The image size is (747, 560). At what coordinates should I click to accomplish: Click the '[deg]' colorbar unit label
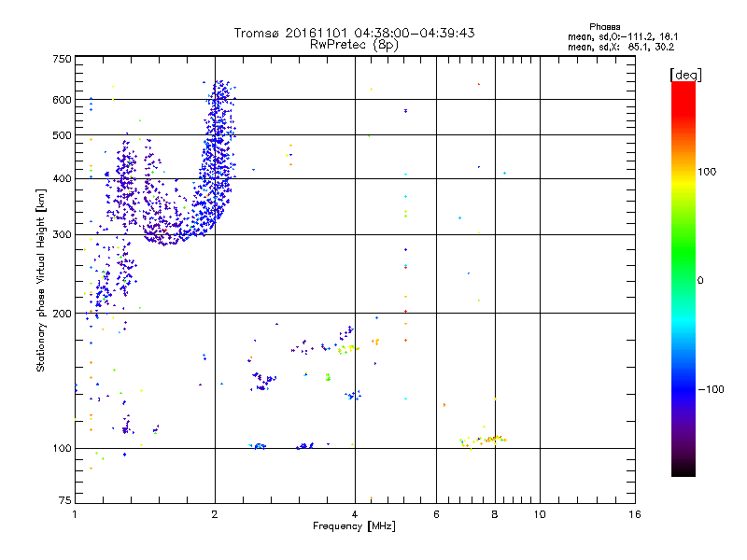(685, 75)
